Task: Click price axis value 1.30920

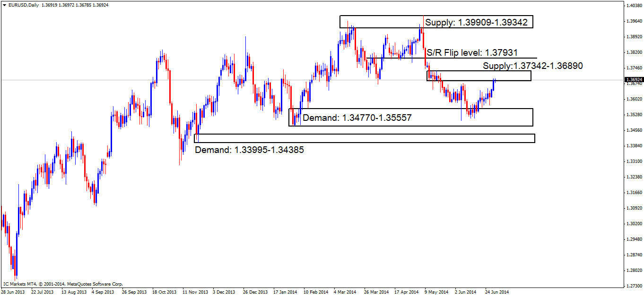Action: (634, 208)
